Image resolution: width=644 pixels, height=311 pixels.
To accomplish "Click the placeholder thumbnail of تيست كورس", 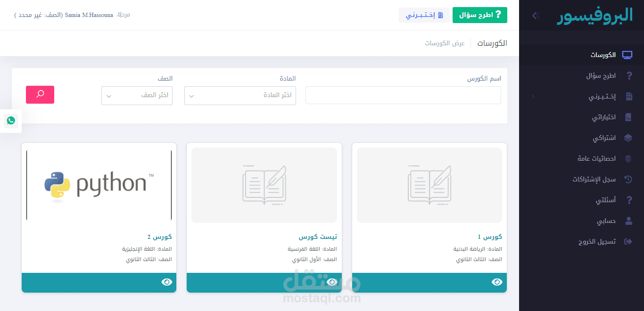I will [x=264, y=185].
